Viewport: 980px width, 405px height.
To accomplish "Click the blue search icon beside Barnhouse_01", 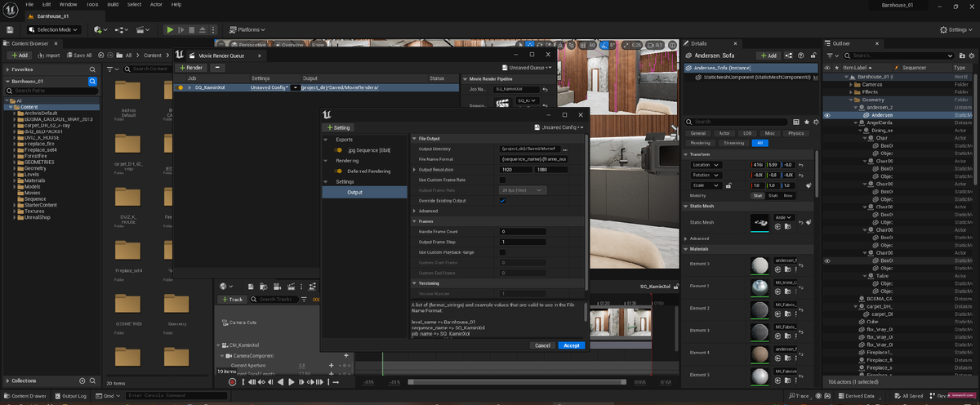I will click(93, 82).
